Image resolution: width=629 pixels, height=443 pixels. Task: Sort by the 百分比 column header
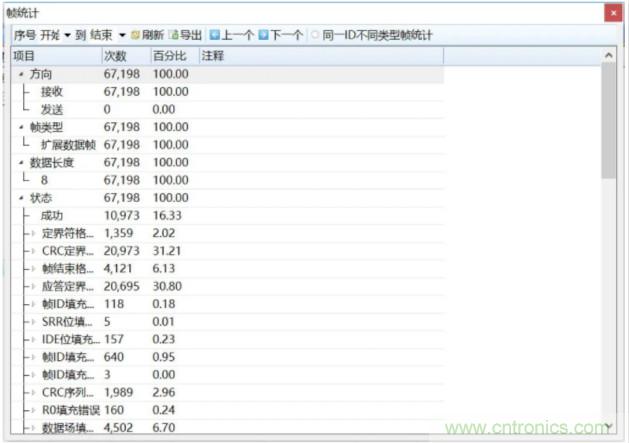(x=169, y=56)
